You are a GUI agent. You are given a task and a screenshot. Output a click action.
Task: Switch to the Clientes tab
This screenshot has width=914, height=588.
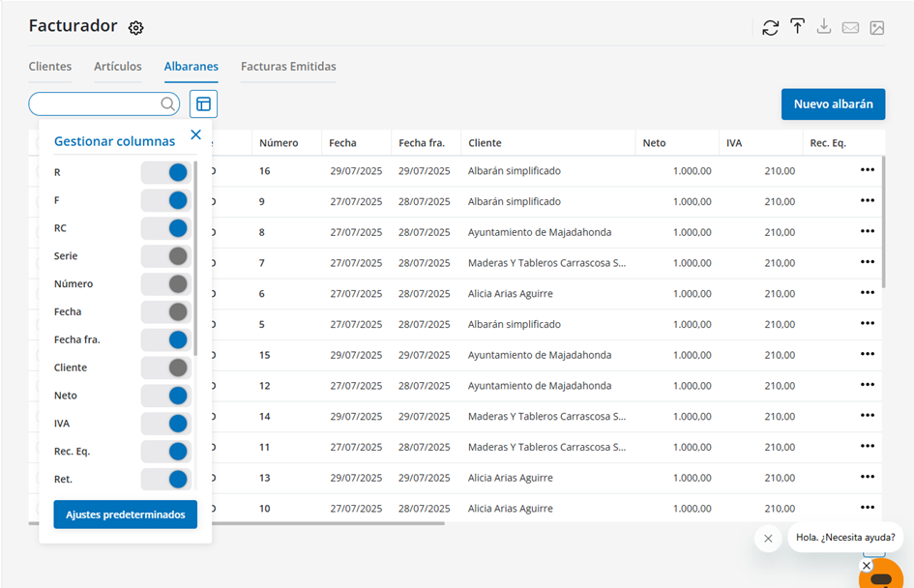point(50,67)
